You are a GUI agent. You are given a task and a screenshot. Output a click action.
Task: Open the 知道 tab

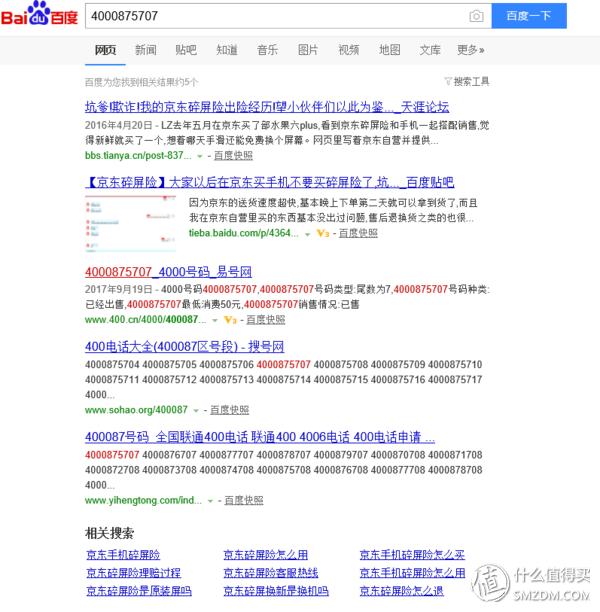[227, 50]
